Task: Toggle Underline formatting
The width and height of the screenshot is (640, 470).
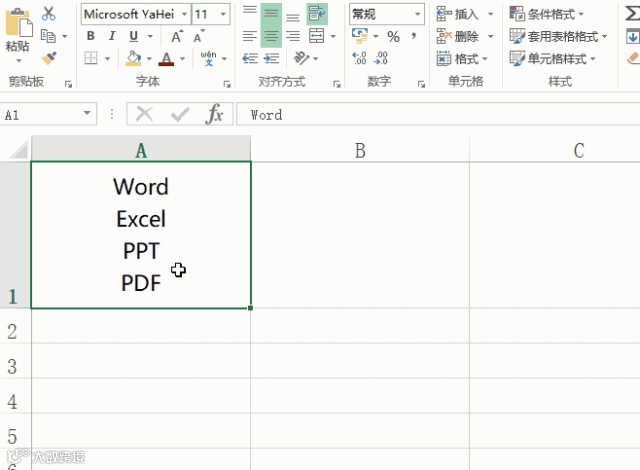Action: [133, 36]
